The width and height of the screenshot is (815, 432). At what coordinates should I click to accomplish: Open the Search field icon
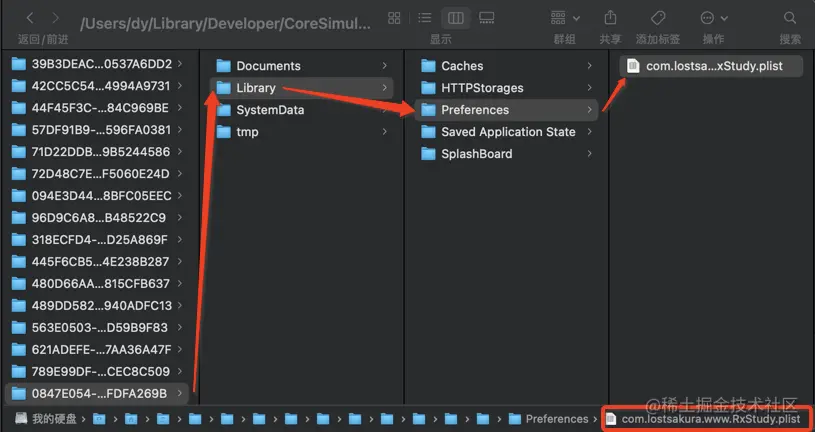[x=790, y=18]
